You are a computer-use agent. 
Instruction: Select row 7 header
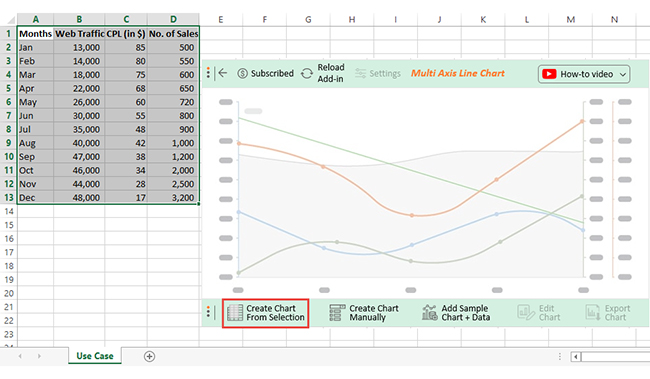(x=8, y=116)
